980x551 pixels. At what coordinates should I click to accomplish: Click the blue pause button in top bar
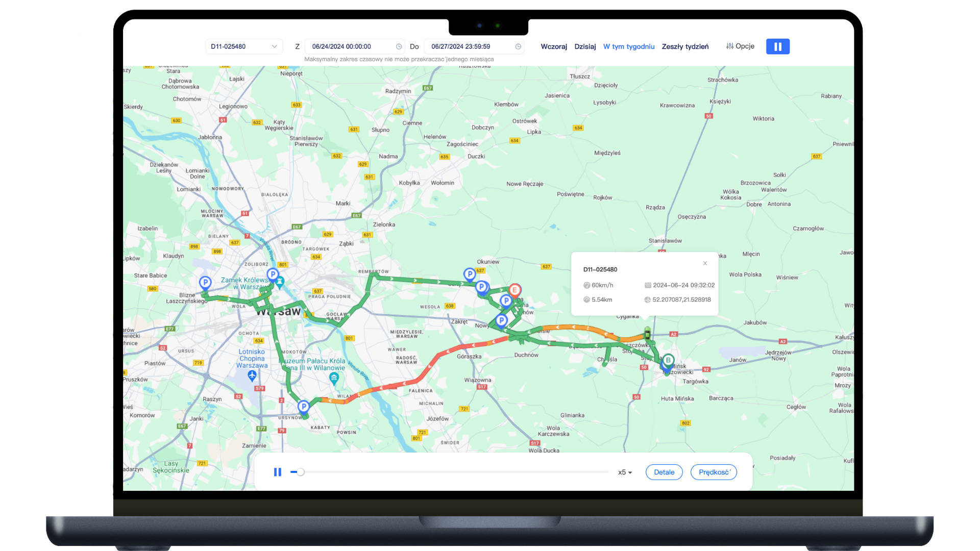pyautogui.click(x=778, y=46)
